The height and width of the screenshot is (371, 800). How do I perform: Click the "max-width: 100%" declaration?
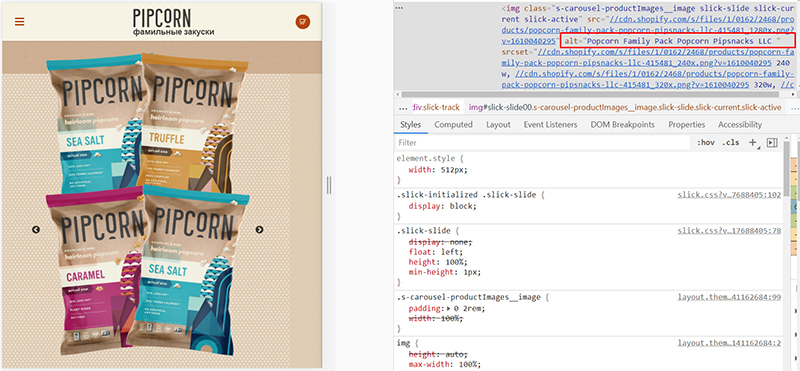click(x=445, y=364)
